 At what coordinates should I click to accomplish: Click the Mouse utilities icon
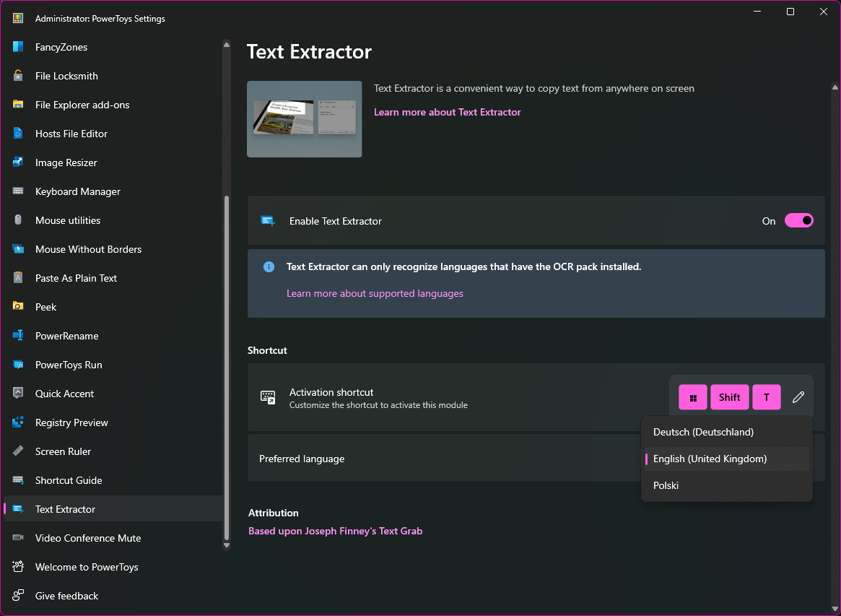pyautogui.click(x=18, y=220)
